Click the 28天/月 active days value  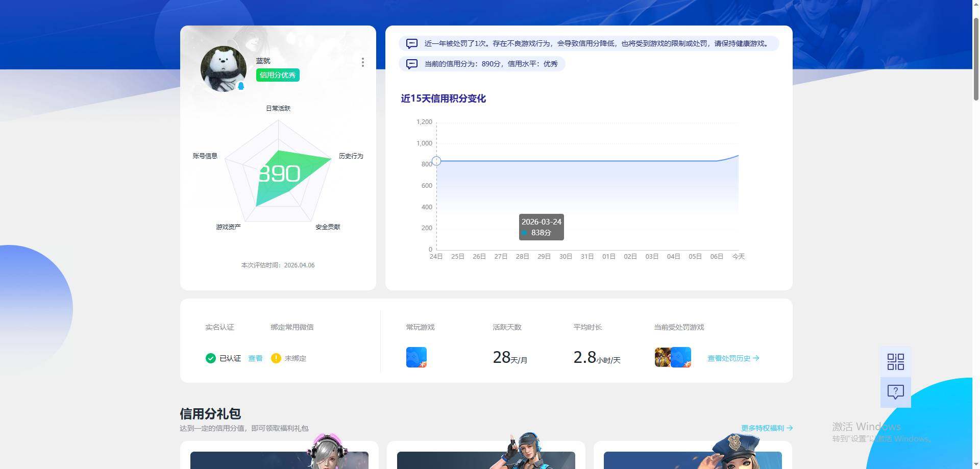click(510, 357)
